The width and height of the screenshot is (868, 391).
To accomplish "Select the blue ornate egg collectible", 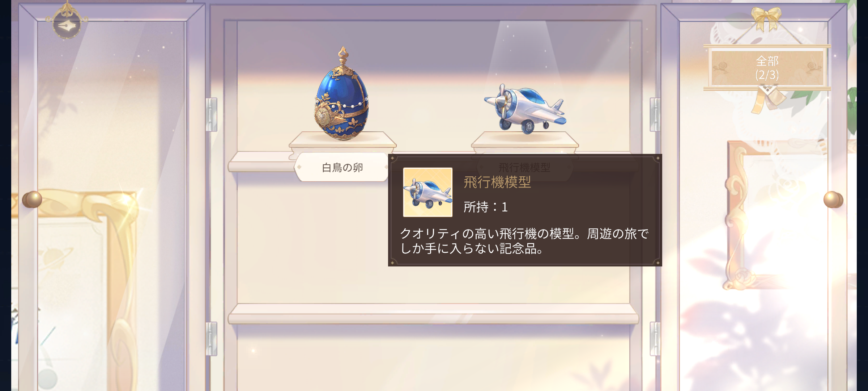I will 342,94.
